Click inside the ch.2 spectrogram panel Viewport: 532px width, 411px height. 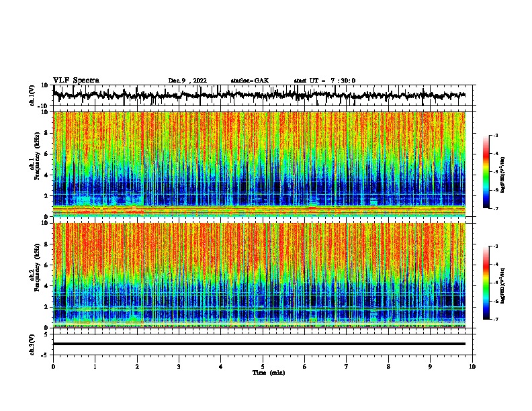coord(259,275)
